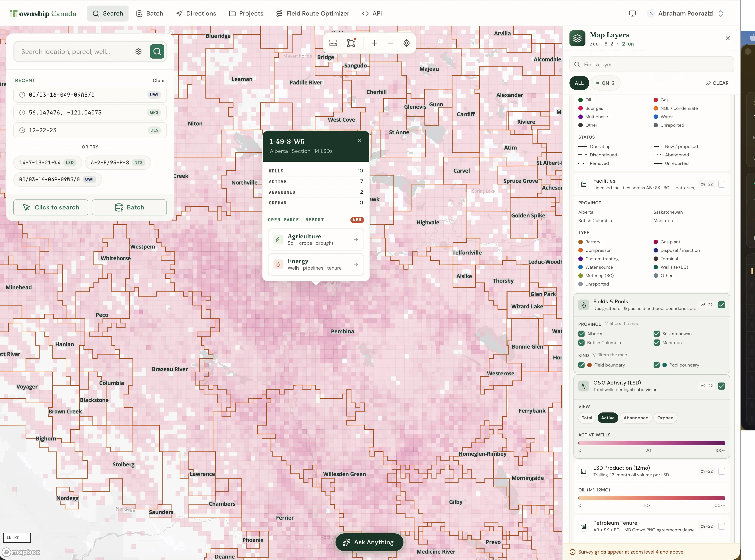
Task: Select the area selection map tool
Action: (351, 43)
